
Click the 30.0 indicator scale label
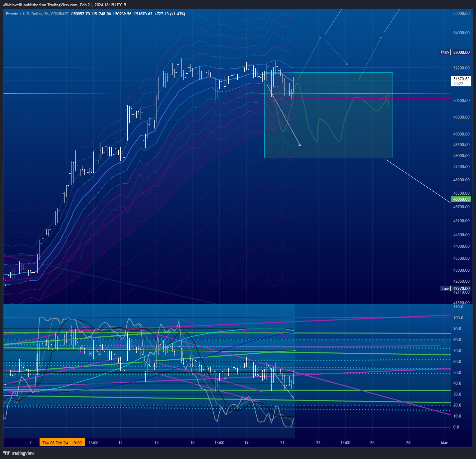point(457,394)
